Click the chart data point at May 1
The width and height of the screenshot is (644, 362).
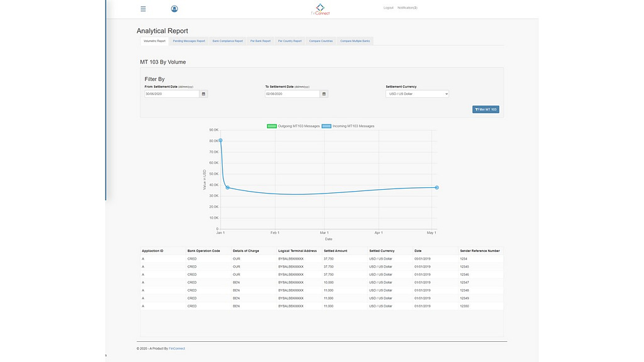click(436, 187)
